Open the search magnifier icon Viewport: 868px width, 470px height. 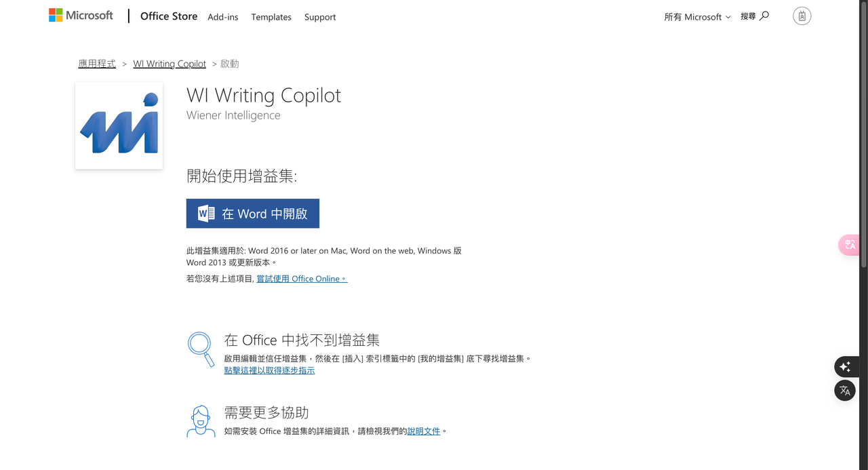[x=764, y=16]
